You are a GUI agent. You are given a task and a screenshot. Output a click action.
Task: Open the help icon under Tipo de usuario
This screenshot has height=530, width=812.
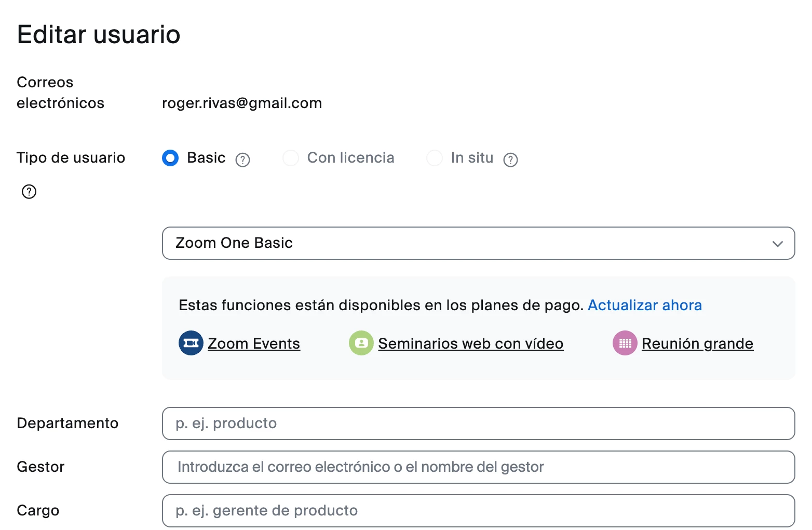pyautogui.click(x=29, y=192)
